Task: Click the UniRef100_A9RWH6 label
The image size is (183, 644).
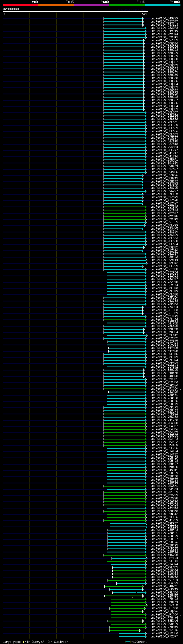Action: coord(164,172)
